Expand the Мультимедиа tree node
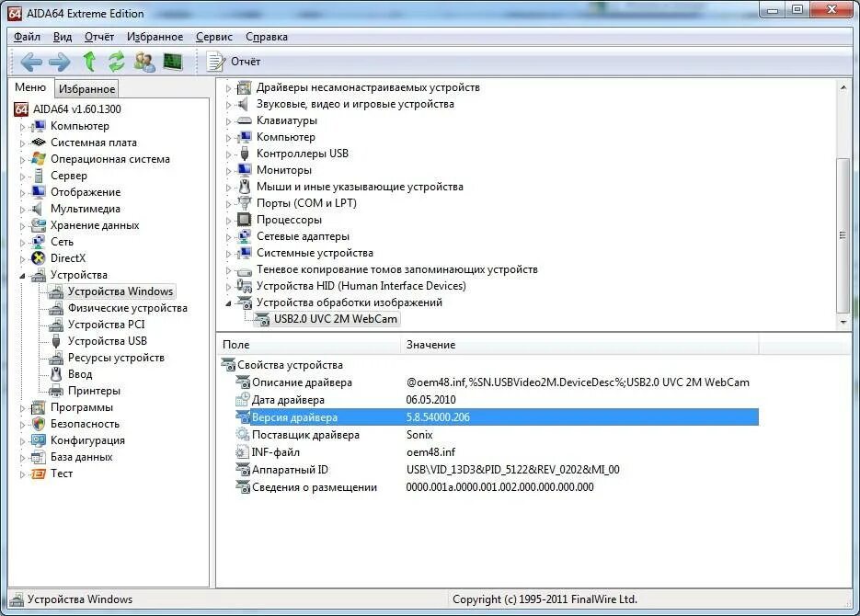 point(22,210)
